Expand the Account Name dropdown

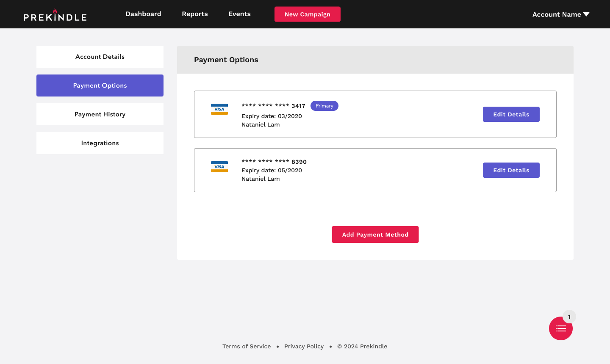pos(560,14)
